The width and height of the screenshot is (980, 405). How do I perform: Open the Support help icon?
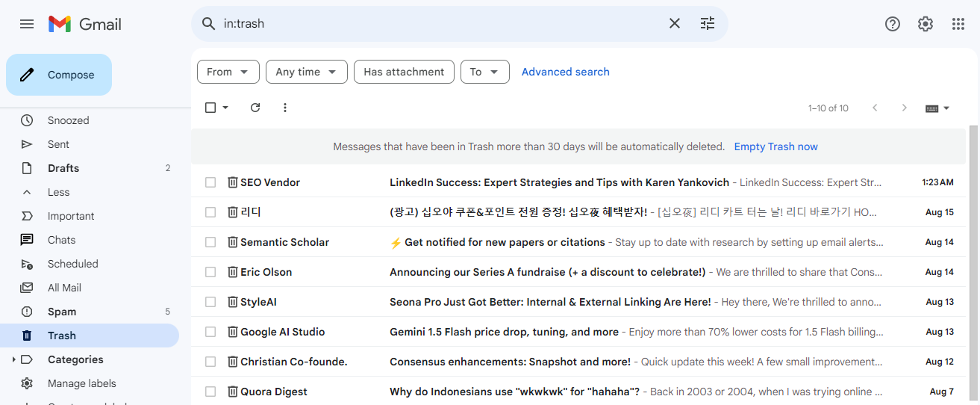click(x=893, y=24)
